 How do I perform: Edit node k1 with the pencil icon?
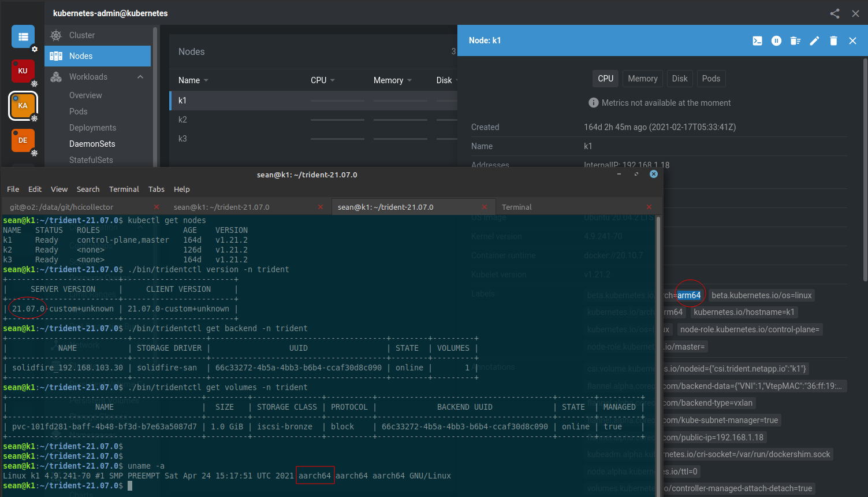point(814,40)
